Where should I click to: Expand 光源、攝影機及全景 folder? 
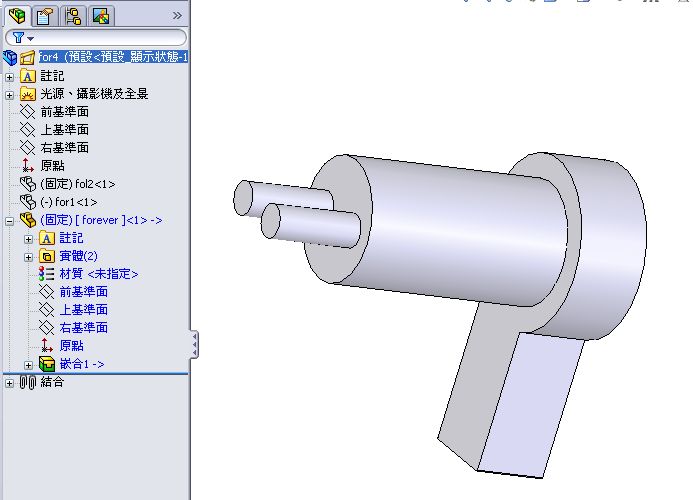(9, 95)
